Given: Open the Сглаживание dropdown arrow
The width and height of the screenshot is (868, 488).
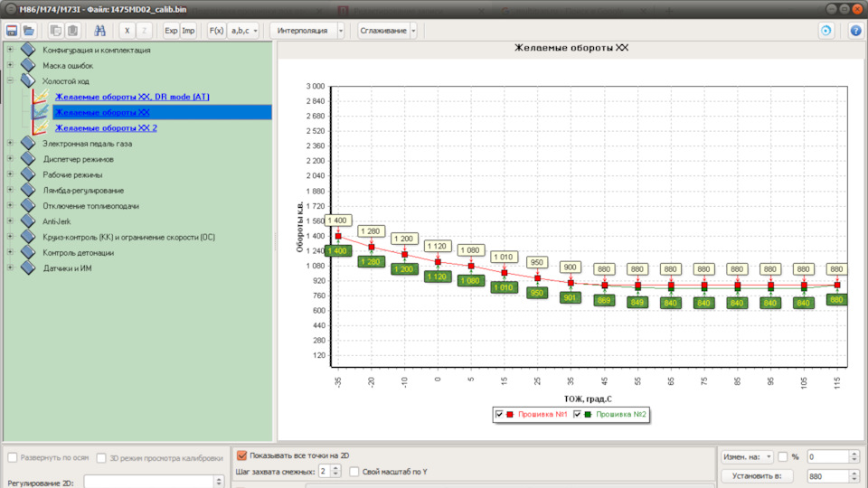Looking at the screenshot, I should tap(413, 31).
